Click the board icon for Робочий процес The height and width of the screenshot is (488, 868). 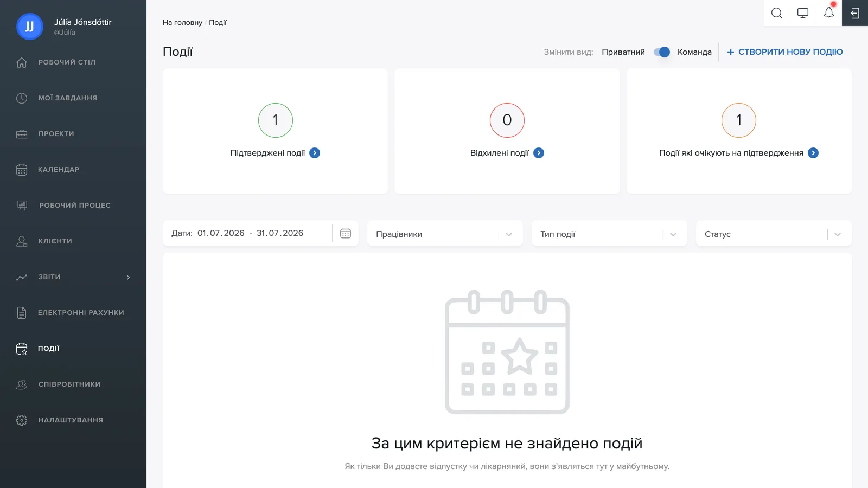tap(22, 206)
